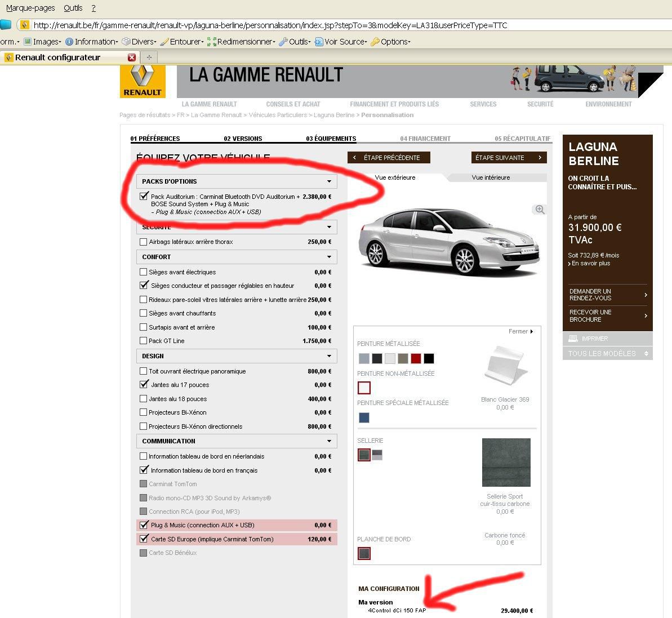Pick the blue special metallic paint swatch
The image size is (672, 618).
(x=364, y=417)
